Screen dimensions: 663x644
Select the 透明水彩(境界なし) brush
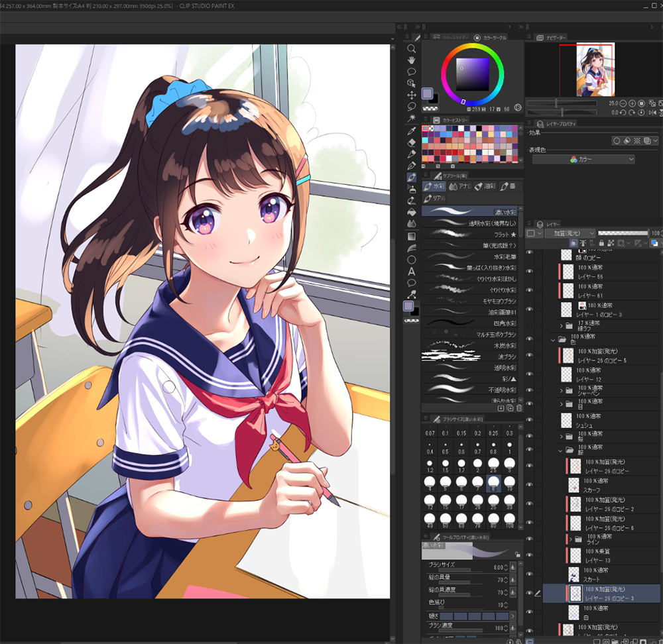(x=469, y=223)
